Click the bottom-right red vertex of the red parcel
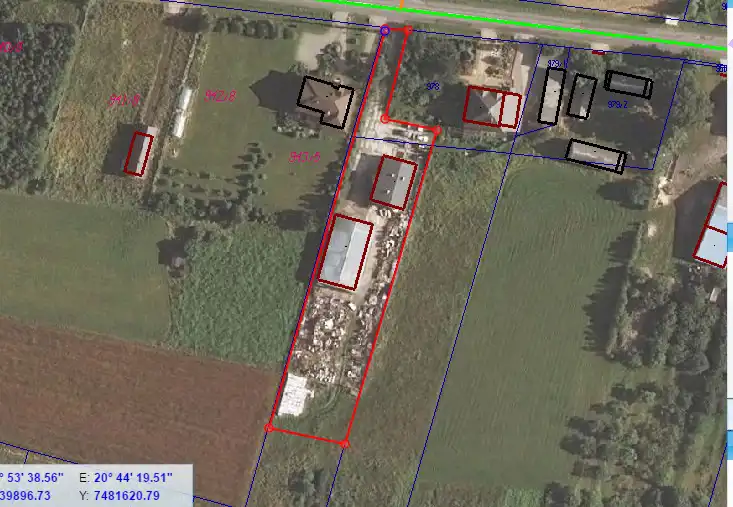 (344, 442)
